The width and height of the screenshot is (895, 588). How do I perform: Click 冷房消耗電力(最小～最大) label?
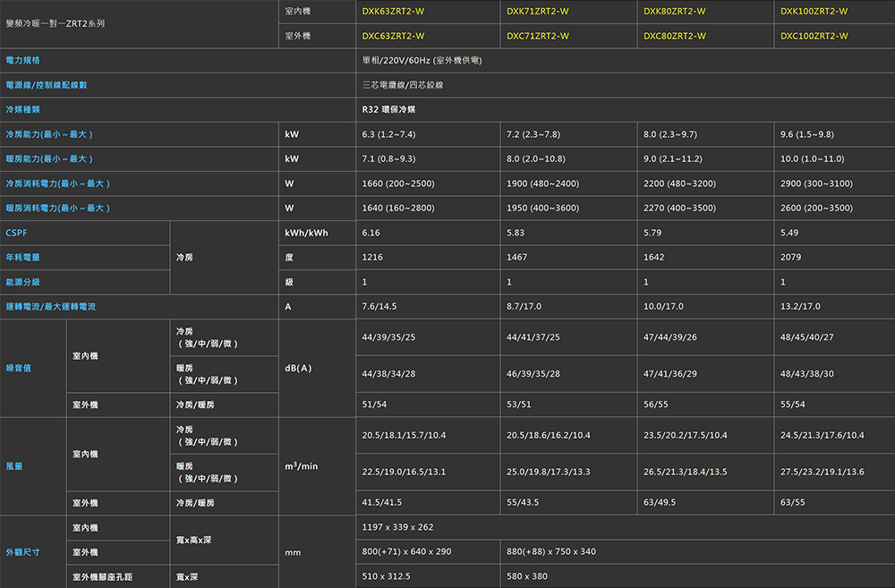coord(57,183)
